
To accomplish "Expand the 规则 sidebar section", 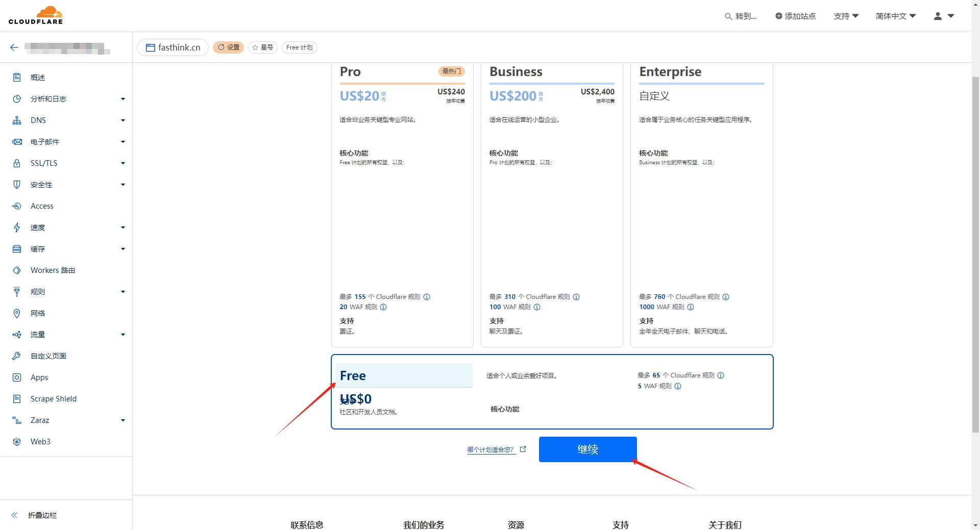I will point(123,292).
